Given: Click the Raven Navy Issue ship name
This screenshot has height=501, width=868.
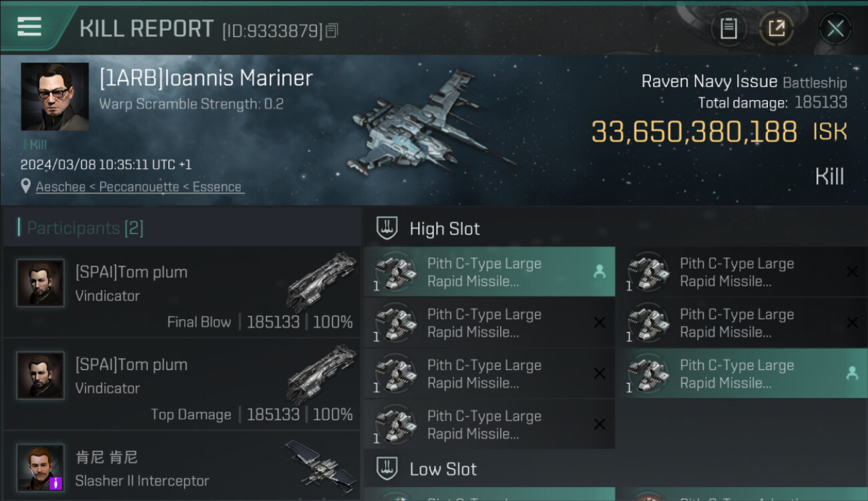Looking at the screenshot, I should pos(709,81).
